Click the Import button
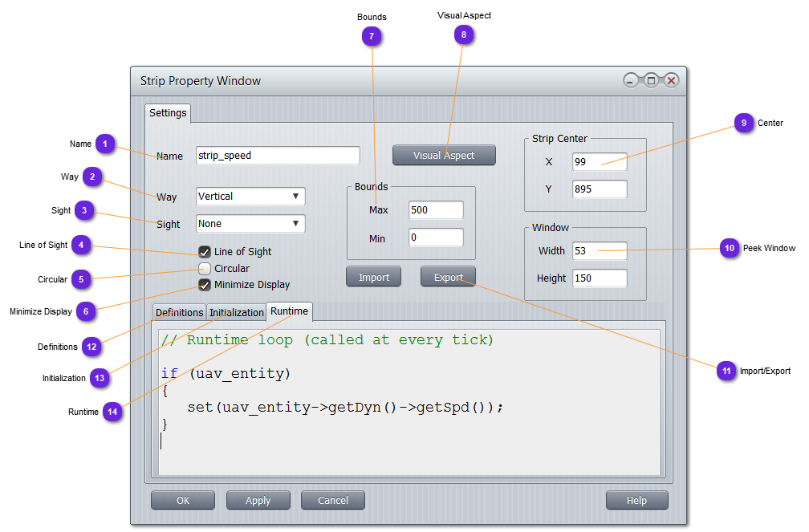809x532 pixels. [x=373, y=278]
